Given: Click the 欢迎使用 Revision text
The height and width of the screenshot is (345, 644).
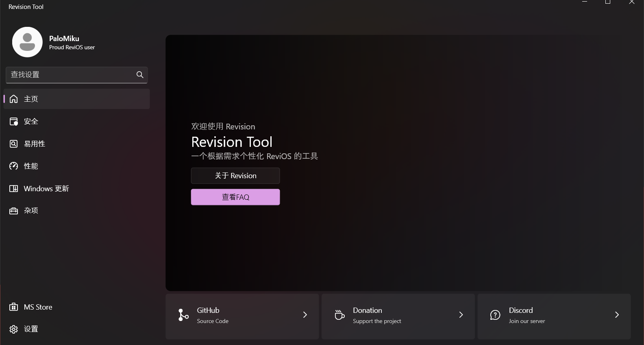Looking at the screenshot, I should 223,127.
